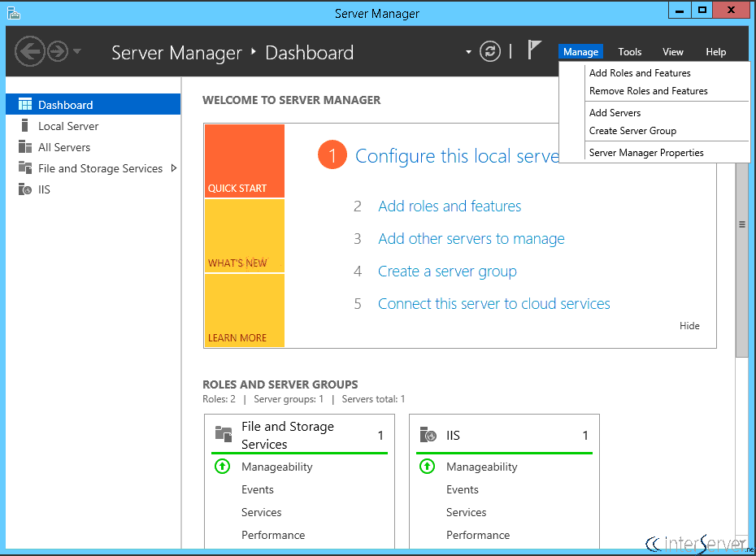This screenshot has width=756, height=556.
Task: Click Configure this local server link
Action: (x=457, y=156)
